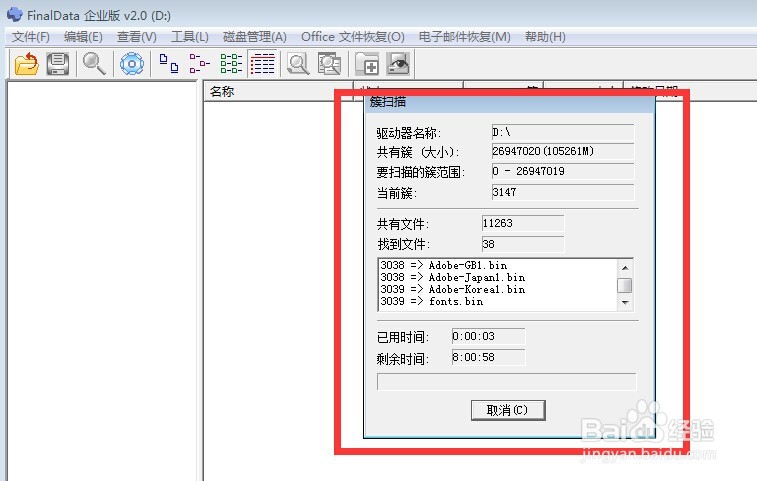Image resolution: width=757 pixels, height=481 pixels.
Task: Click the 当前簇 field showing 3147
Action: click(562, 192)
